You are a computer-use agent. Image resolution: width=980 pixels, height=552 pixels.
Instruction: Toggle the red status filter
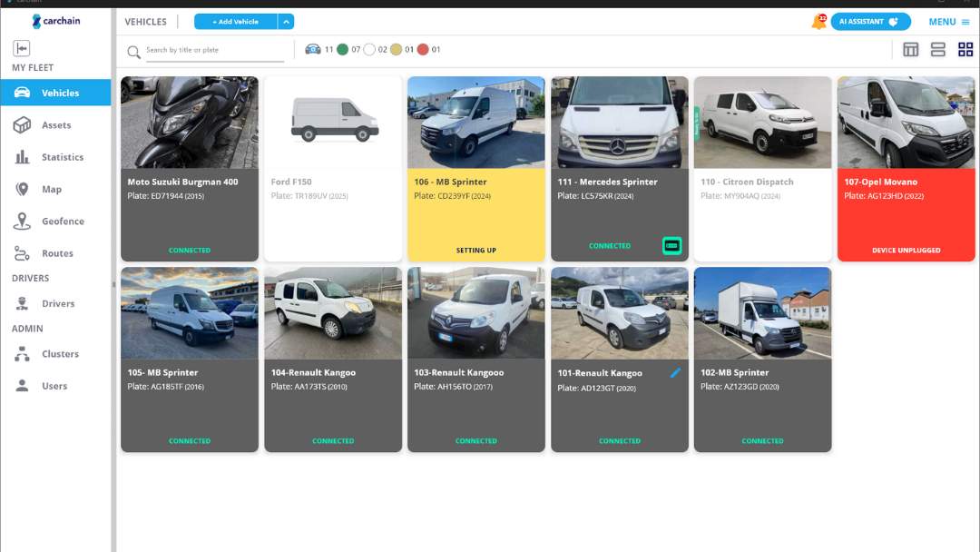[x=422, y=49]
